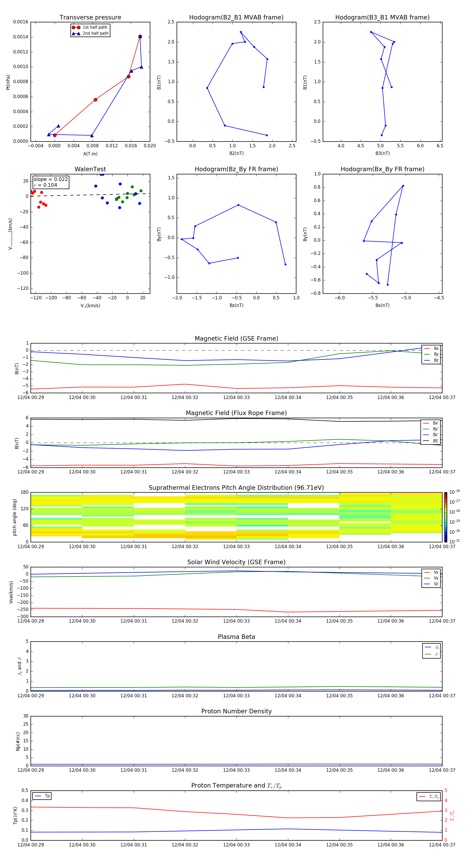
Task: Click the '12/04 00:29' tick under GSE magnetic field
Action: 31,397
